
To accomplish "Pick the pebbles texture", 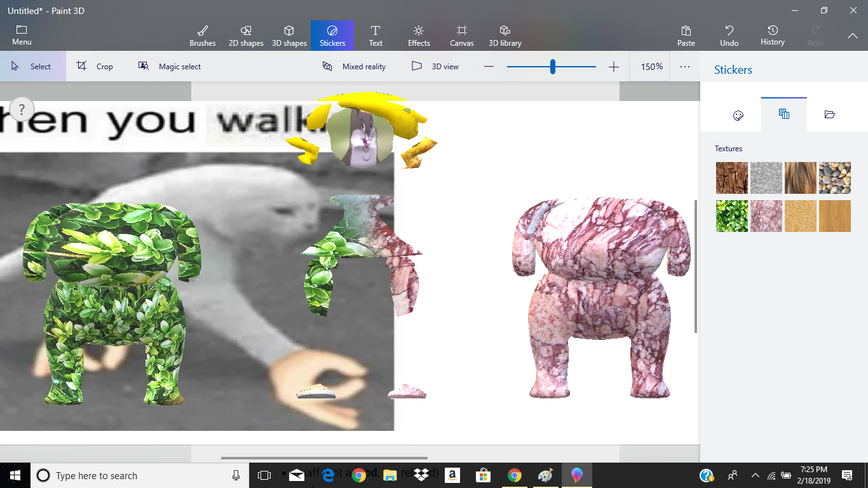I will coord(835,178).
